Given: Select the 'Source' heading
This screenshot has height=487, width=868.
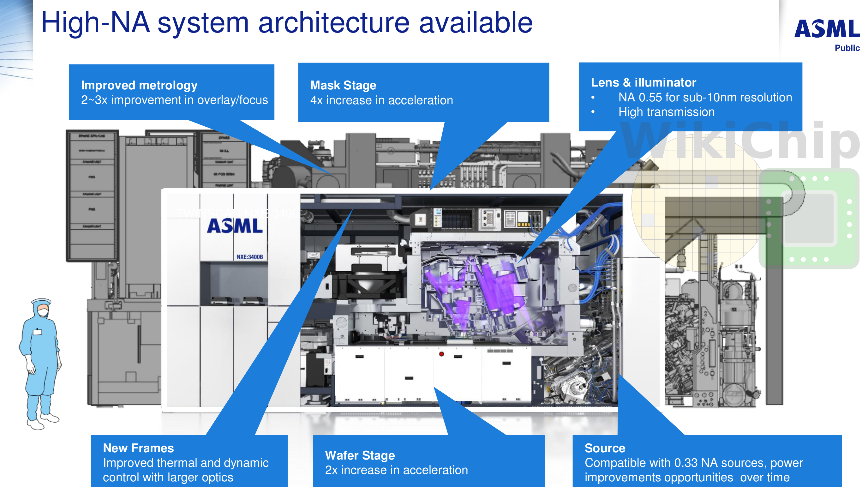Looking at the screenshot, I should click(x=604, y=448).
